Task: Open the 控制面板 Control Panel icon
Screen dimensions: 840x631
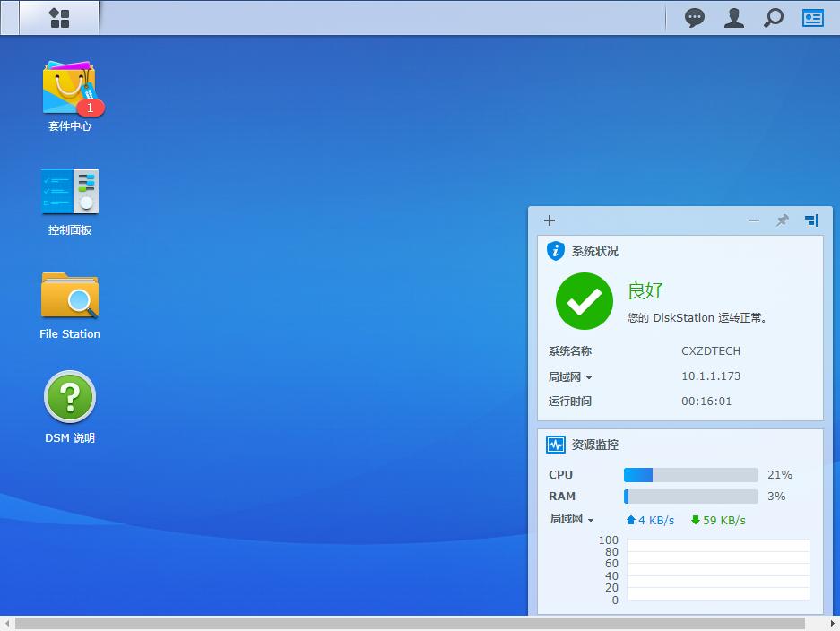Action: click(x=70, y=202)
